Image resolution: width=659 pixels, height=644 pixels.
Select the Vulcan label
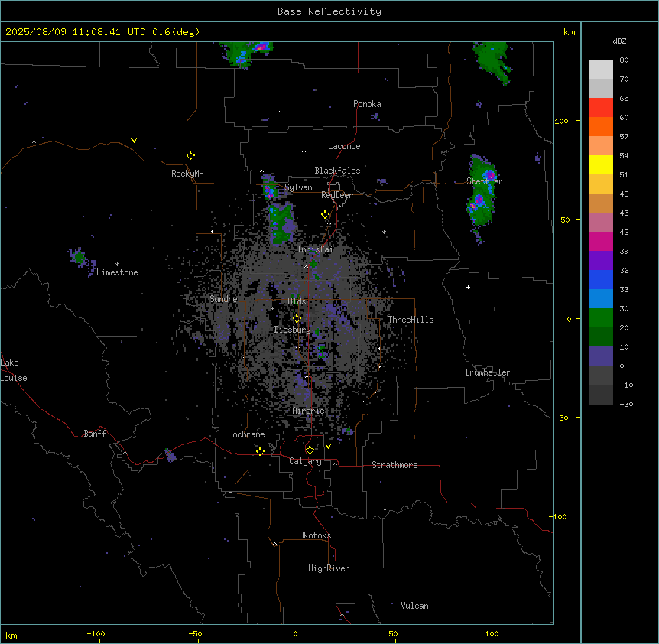[414, 606]
